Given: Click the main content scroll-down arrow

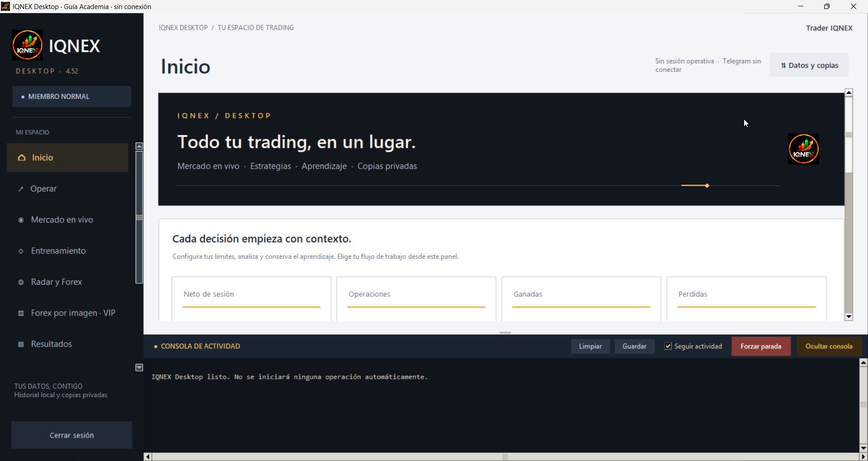Looking at the screenshot, I should (849, 317).
